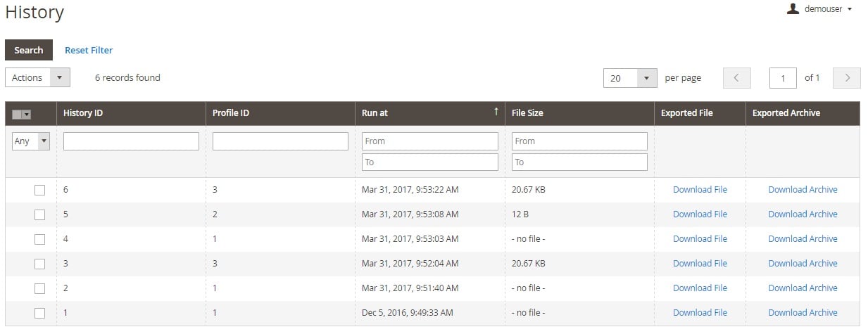Click the page number input box

(783, 78)
